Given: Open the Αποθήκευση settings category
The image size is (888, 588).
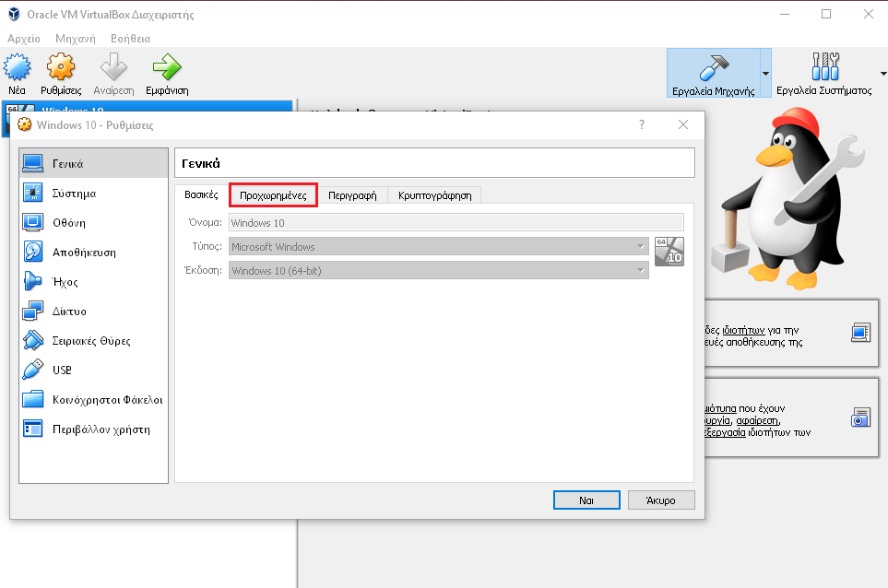Looking at the screenshot, I should (93, 252).
